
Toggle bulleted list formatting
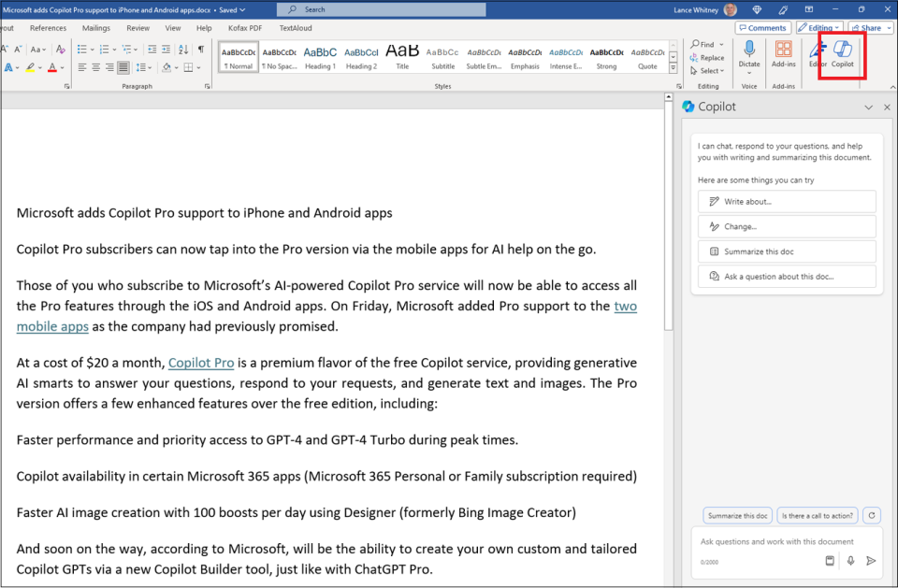[82, 49]
